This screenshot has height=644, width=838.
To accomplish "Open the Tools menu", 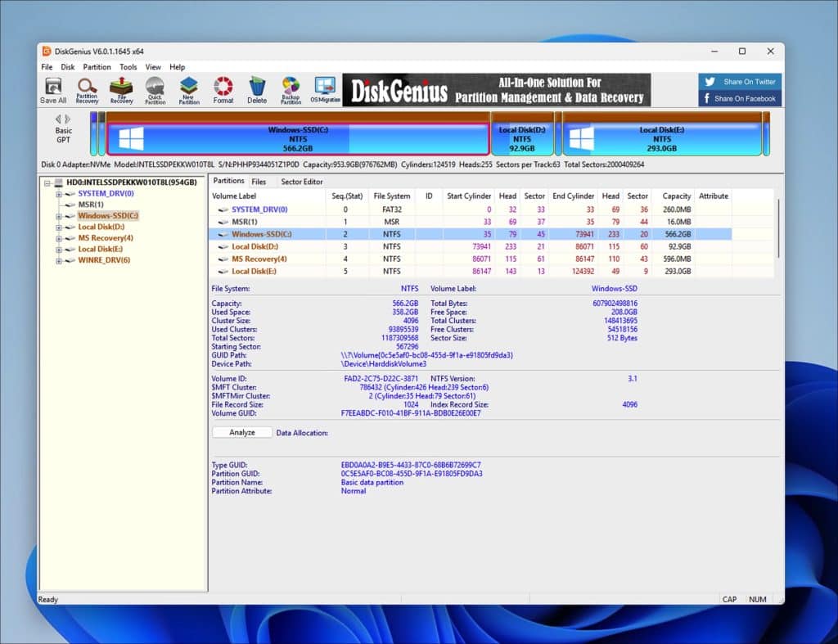I will (128, 67).
